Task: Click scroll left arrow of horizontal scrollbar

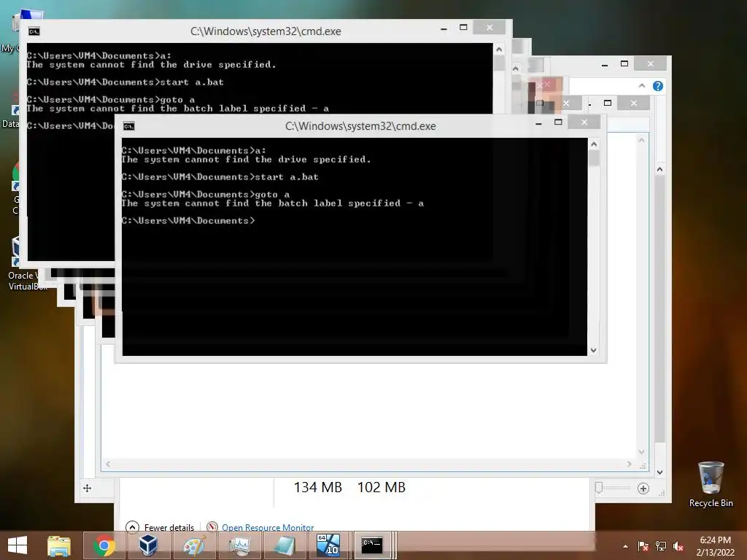Action: (x=108, y=464)
